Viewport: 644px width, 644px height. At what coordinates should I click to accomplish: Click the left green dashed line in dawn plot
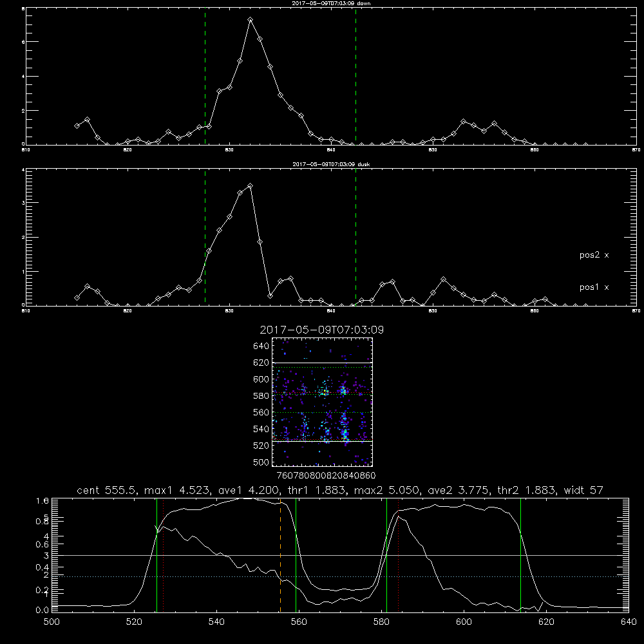[x=205, y=76]
